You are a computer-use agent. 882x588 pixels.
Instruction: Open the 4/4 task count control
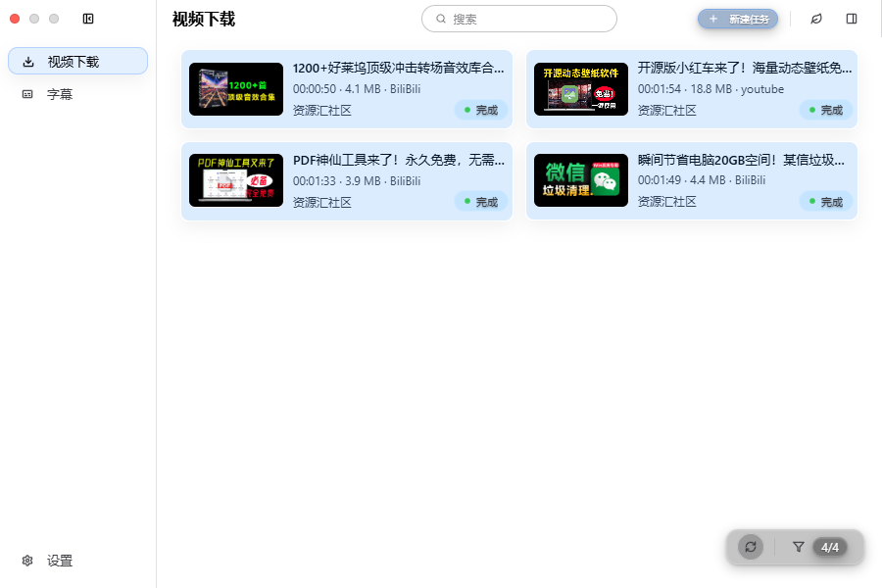829,547
